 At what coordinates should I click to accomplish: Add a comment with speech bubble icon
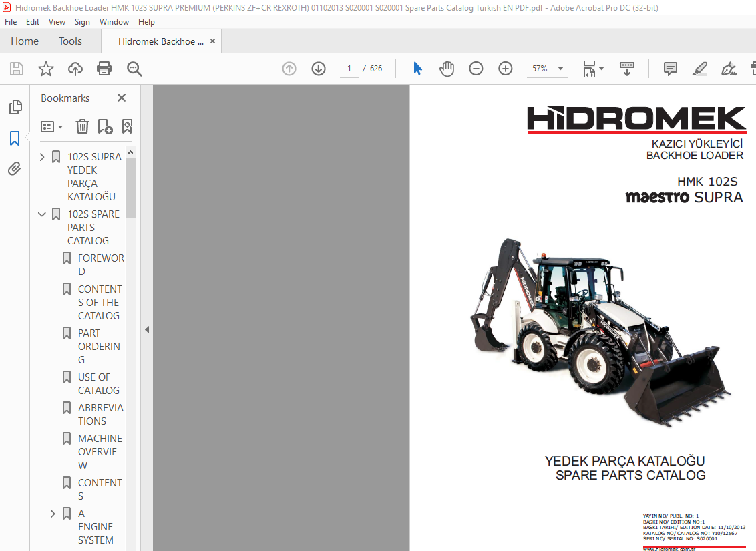click(670, 69)
